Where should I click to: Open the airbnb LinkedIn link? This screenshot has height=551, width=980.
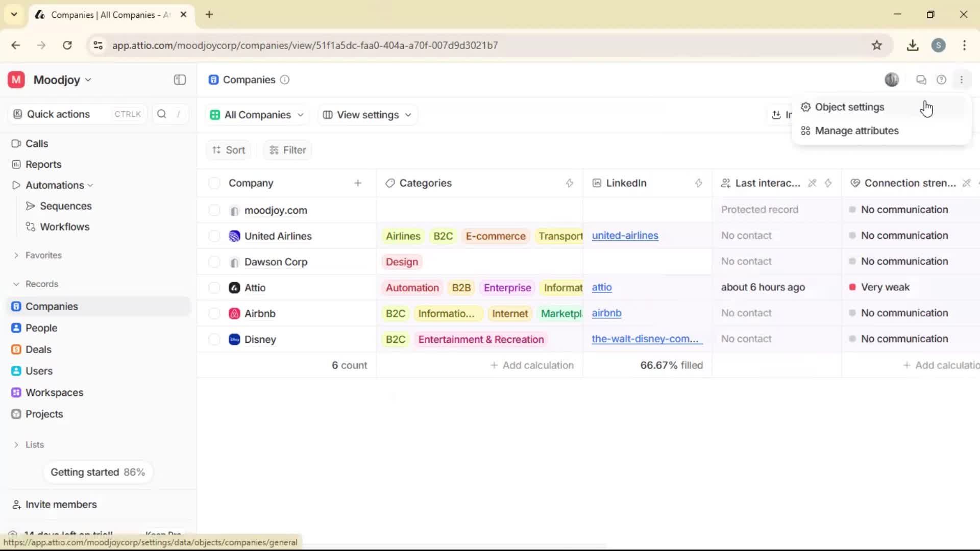pos(607,313)
